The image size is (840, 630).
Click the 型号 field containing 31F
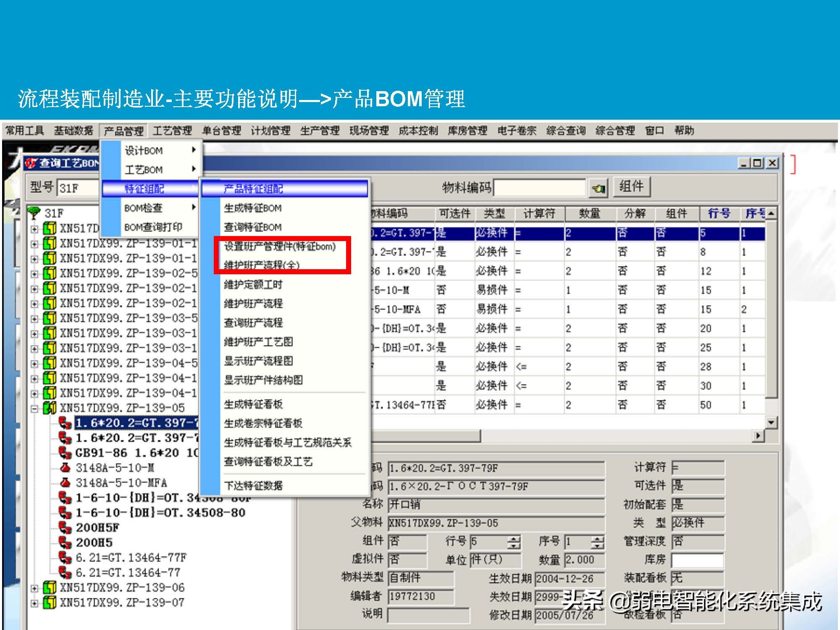(x=79, y=188)
